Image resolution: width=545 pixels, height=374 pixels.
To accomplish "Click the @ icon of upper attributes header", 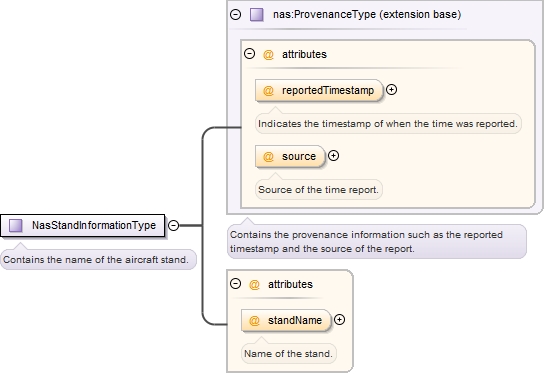I will click(268, 55).
